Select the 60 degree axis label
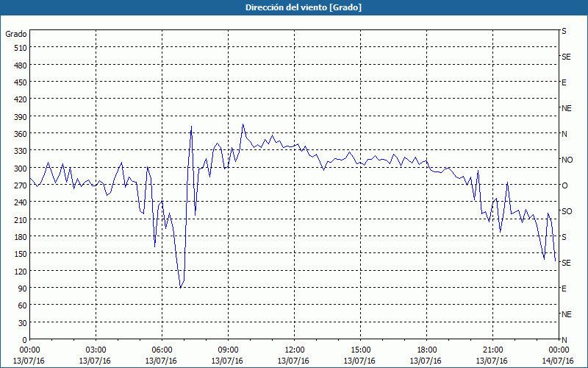The image size is (588, 368). point(23,305)
